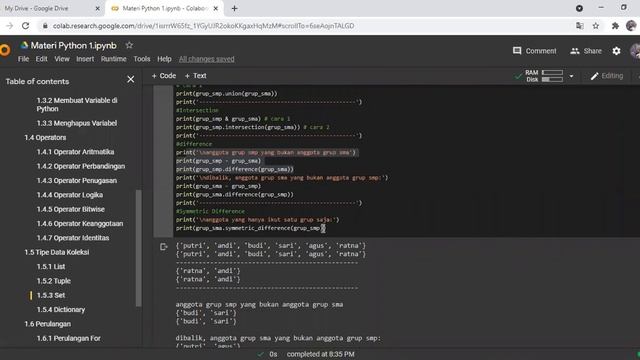Go to 1.4 Operators heading
Screen dimensions: 640x360
point(45,138)
